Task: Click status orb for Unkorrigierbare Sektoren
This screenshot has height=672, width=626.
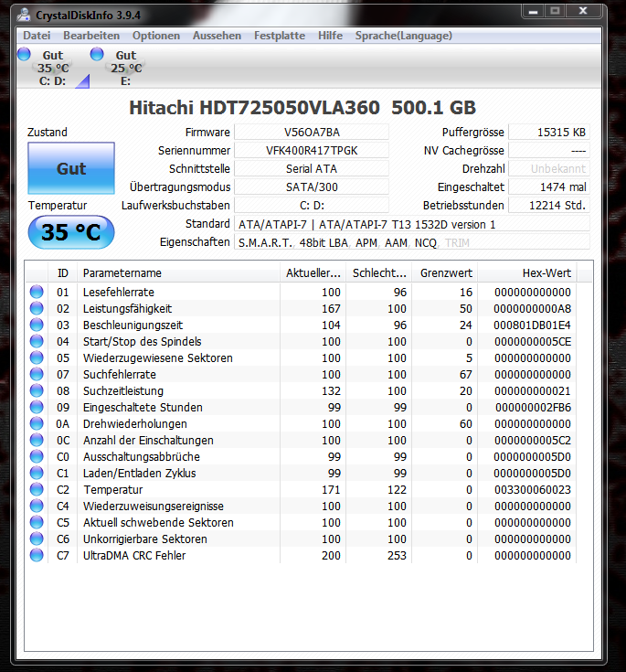Action: pos(37,539)
